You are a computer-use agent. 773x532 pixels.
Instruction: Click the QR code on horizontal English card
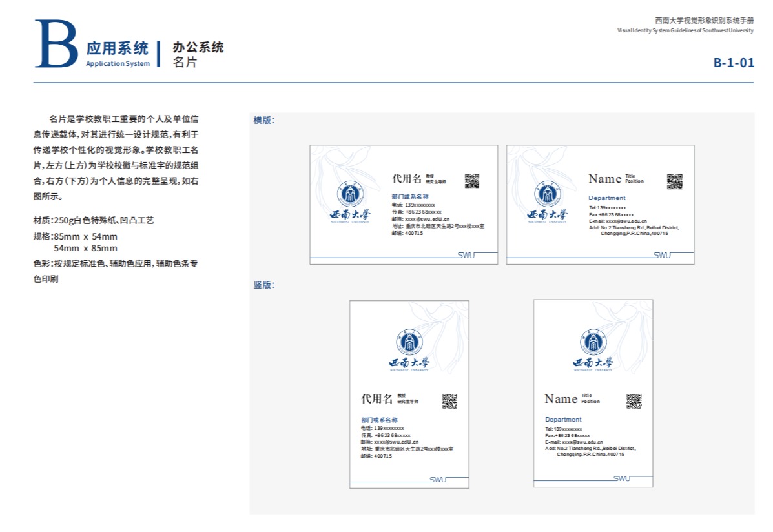(x=674, y=181)
